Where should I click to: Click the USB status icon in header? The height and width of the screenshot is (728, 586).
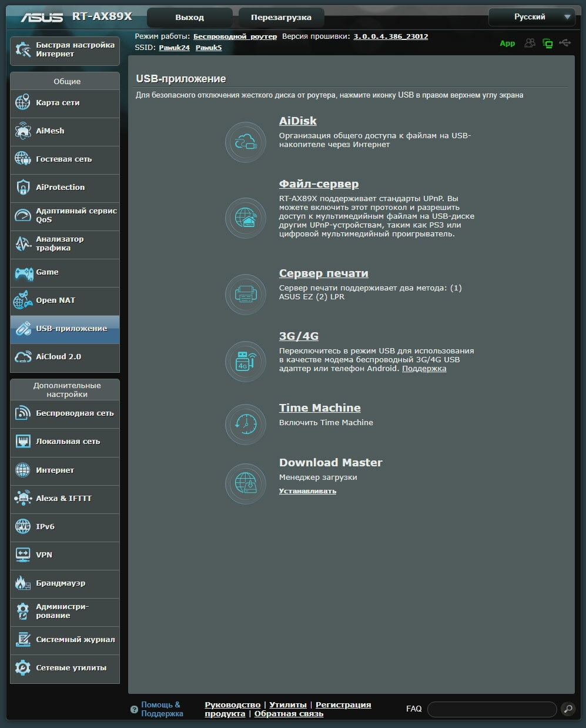coord(565,43)
